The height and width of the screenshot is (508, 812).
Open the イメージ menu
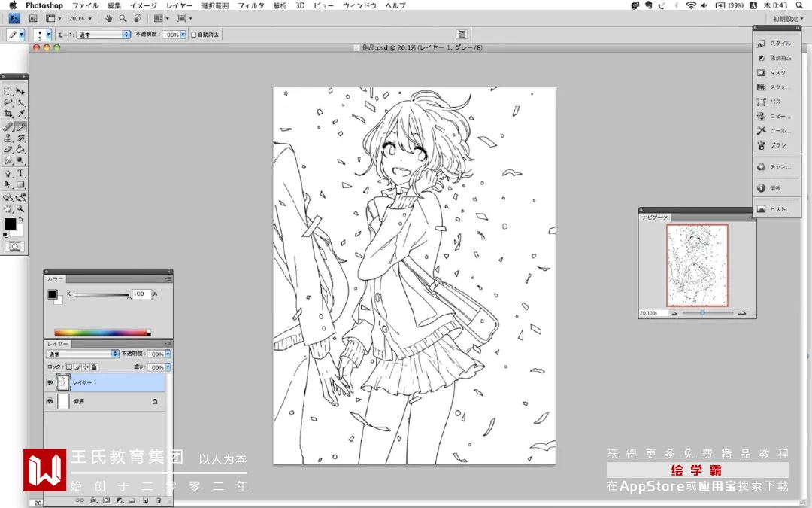tap(144, 5)
